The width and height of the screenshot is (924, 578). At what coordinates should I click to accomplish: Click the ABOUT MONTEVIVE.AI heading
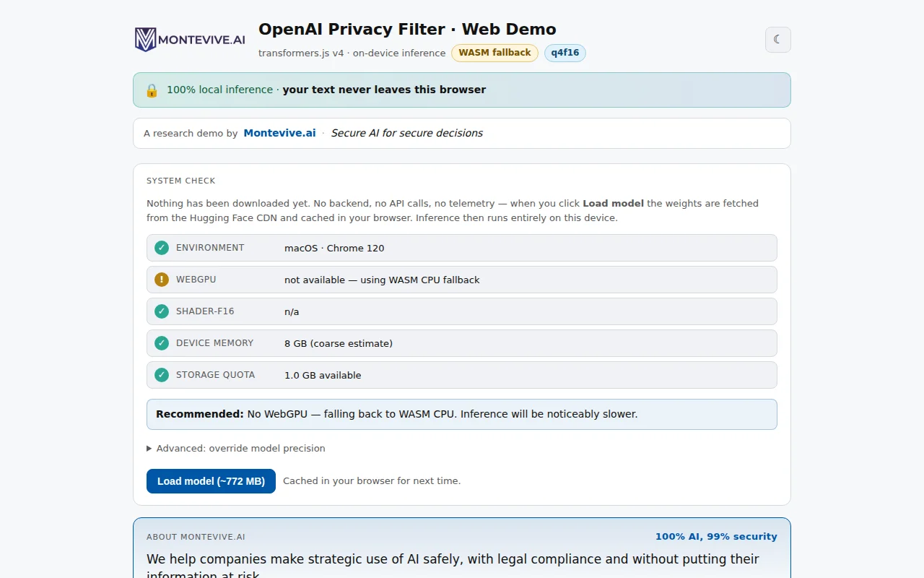point(196,537)
